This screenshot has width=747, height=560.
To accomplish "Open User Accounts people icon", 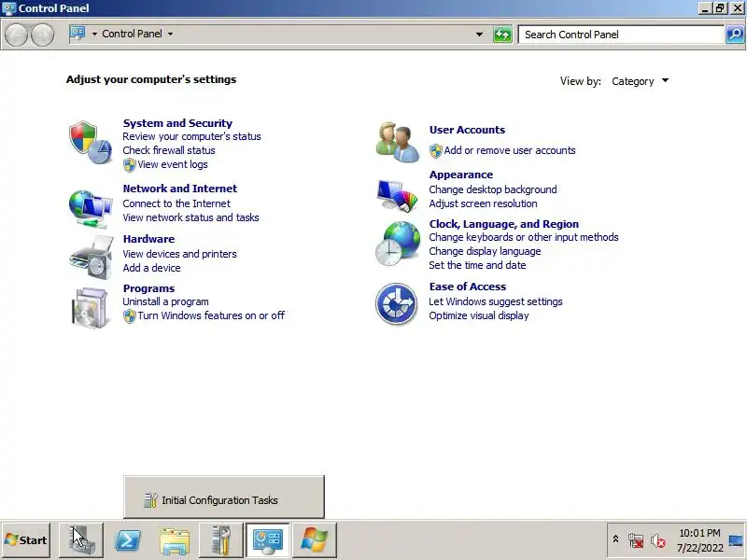I will [397, 142].
